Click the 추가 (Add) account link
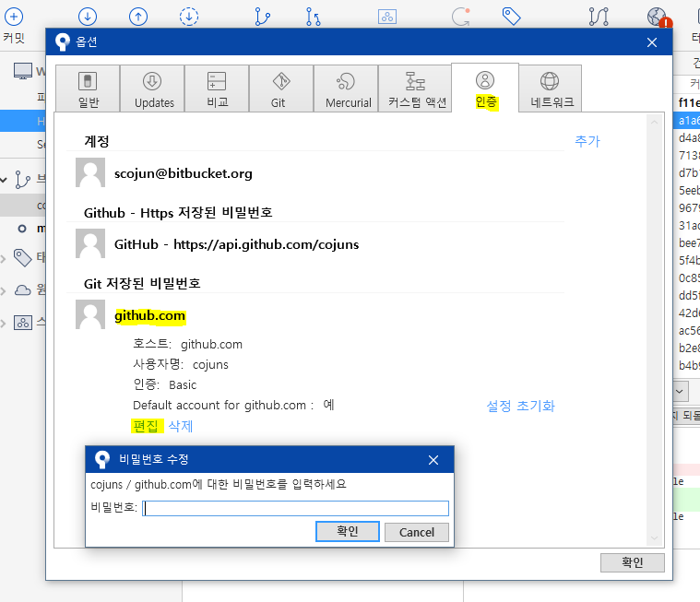 pos(587,141)
